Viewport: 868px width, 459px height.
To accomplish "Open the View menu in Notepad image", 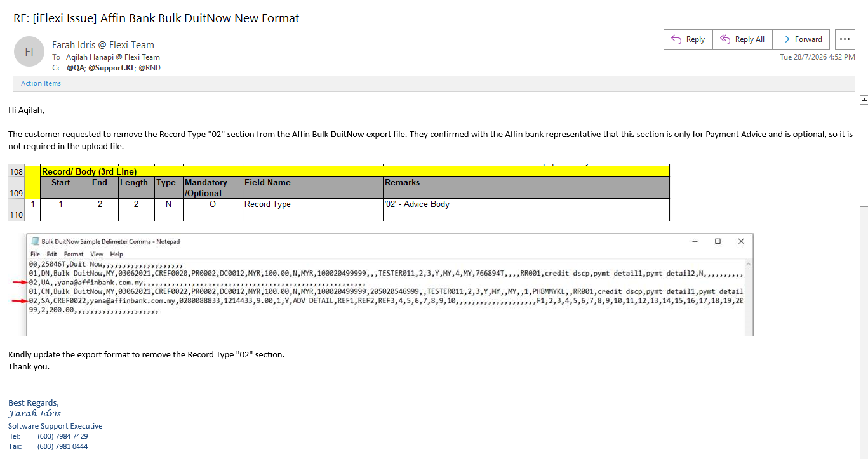I will point(97,254).
